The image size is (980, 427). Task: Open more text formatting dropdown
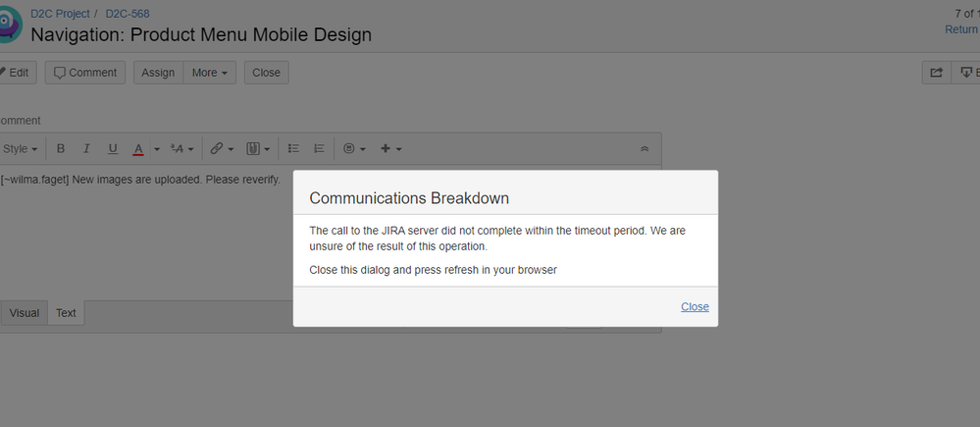[181, 149]
